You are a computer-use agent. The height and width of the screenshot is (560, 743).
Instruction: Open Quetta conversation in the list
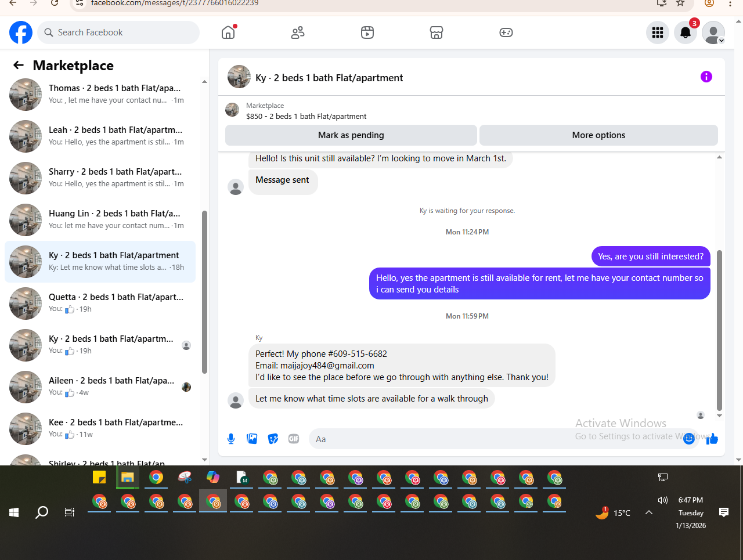click(x=100, y=304)
